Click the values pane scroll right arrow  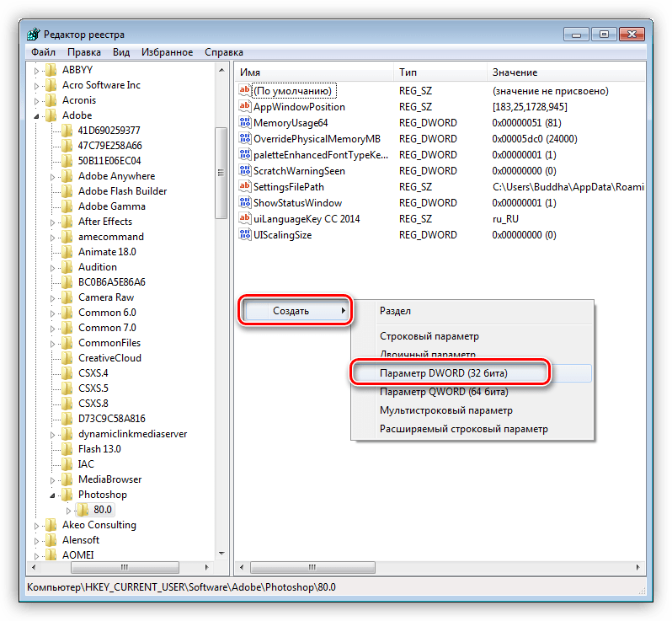click(x=637, y=567)
